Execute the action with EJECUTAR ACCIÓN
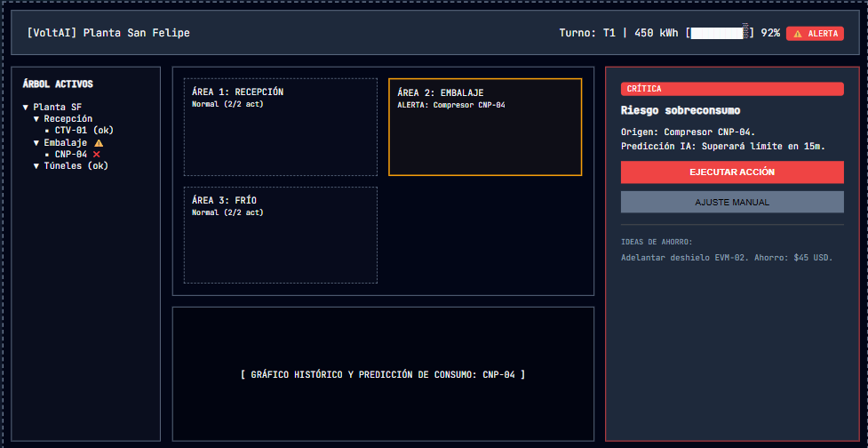Screen dimensions: 868x448 point(732,172)
